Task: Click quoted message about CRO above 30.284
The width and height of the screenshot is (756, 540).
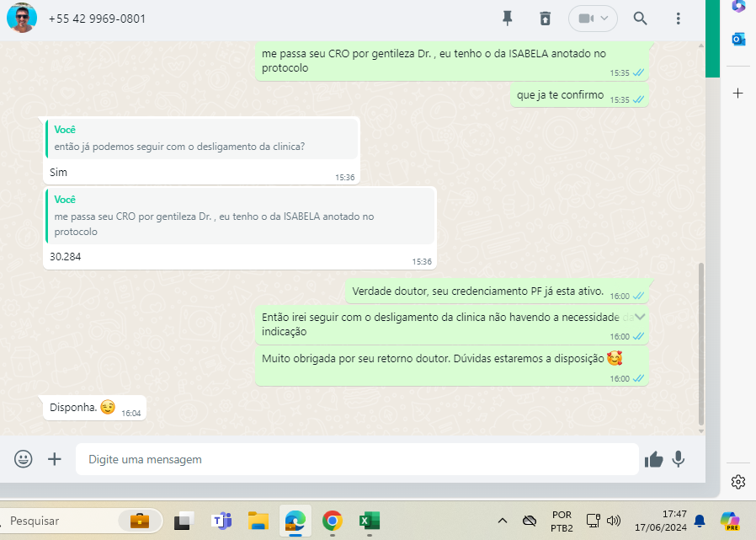Action: point(240,217)
